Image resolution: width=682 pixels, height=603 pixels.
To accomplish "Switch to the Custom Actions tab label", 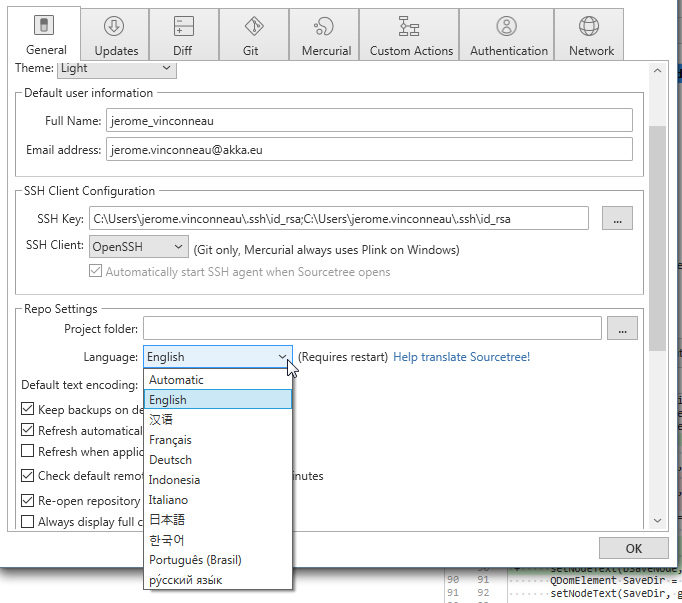I will coord(411,51).
